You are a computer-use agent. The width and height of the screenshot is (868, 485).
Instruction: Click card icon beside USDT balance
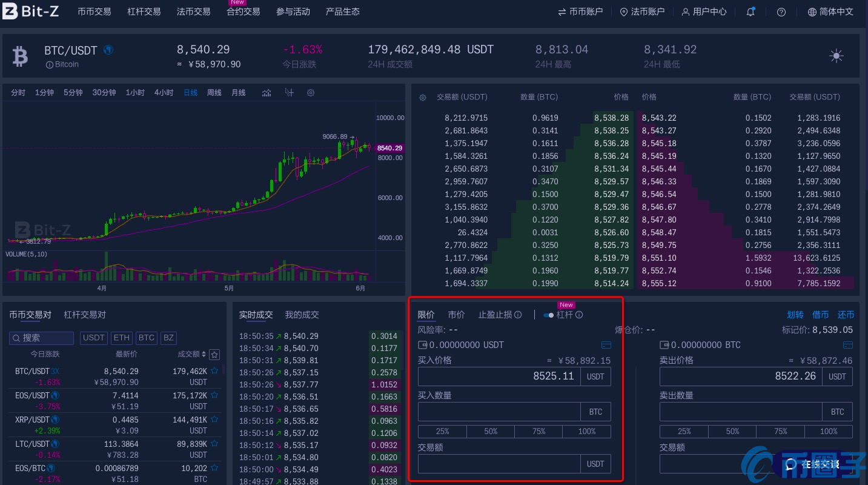pyautogui.click(x=606, y=345)
